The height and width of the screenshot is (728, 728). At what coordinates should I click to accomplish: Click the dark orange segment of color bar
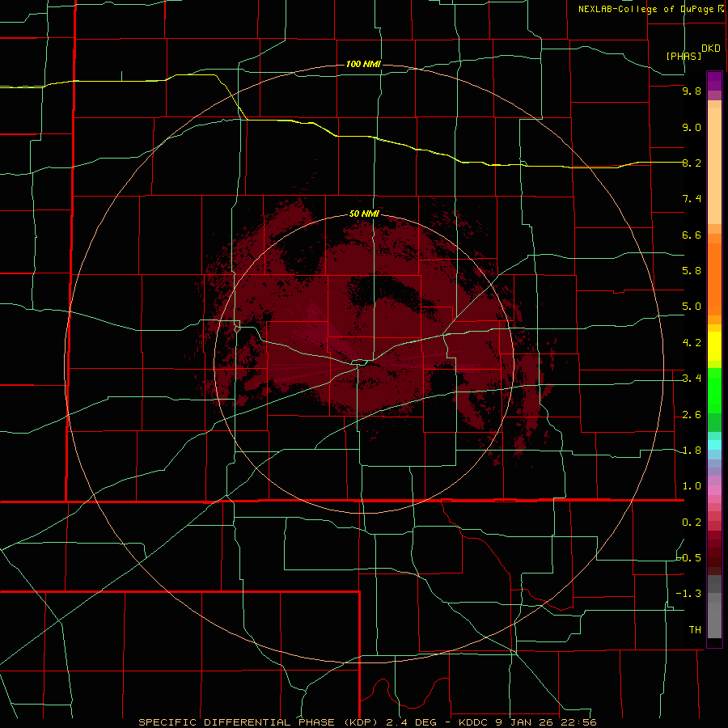tap(714, 278)
